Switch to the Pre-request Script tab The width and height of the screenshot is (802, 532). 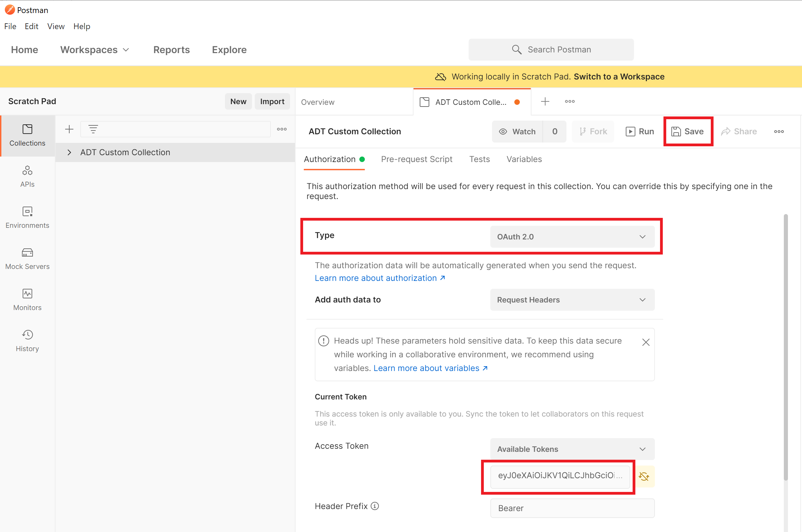(417, 159)
